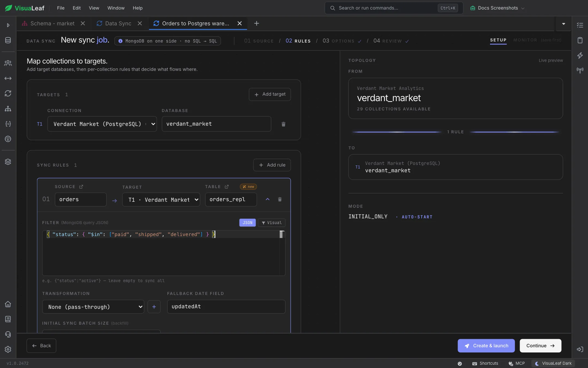Image resolution: width=588 pixels, height=368 pixels.
Task: Click the Continue button
Action: tap(540, 346)
